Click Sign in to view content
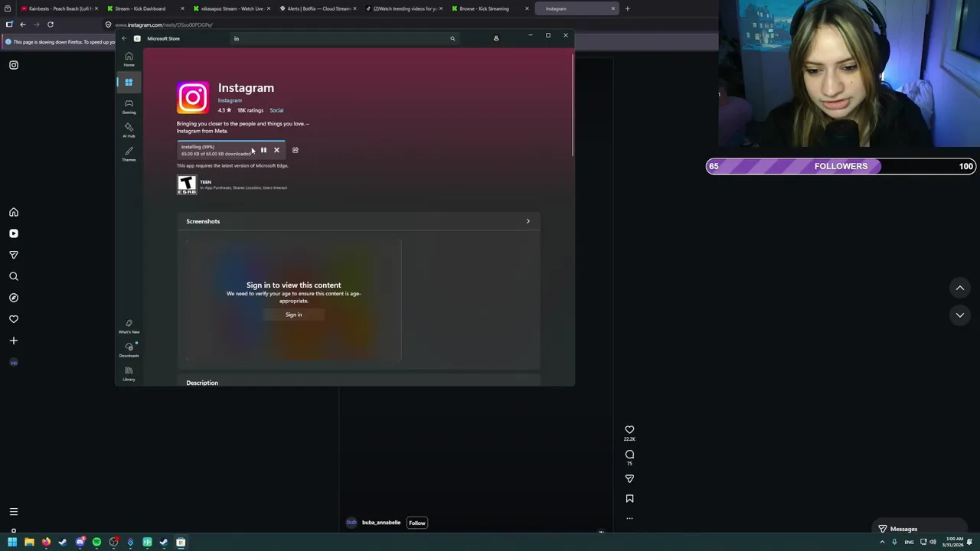 [x=294, y=315]
